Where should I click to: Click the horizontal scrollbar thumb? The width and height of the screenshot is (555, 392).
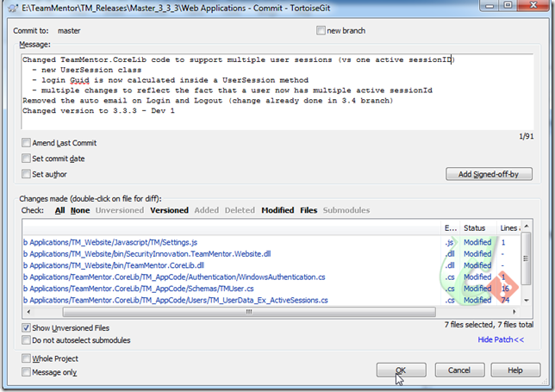pos(249,312)
